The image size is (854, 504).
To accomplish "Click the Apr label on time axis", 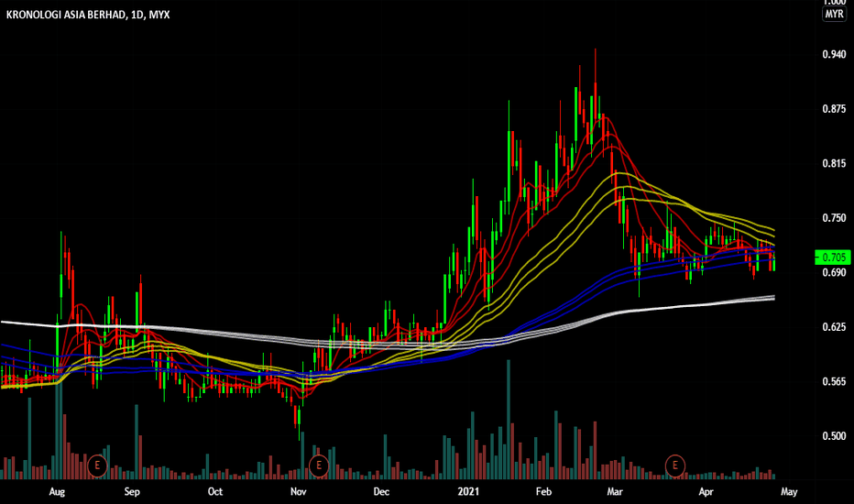I will pos(706,491).
